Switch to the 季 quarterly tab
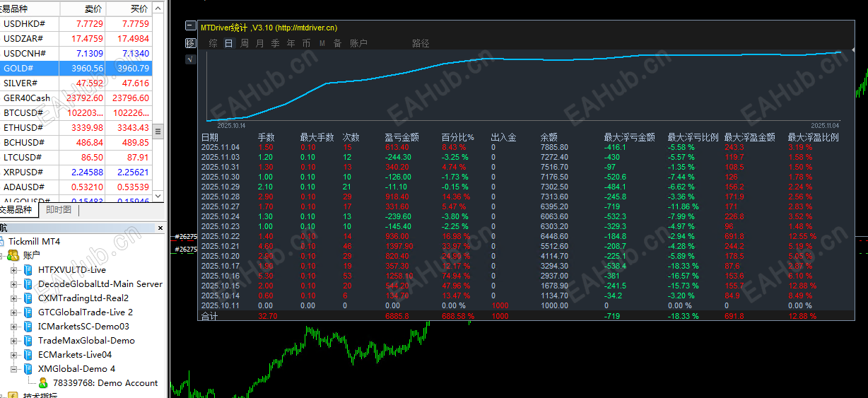This screenshot has height=398, width=868. [x=276, y=43]
